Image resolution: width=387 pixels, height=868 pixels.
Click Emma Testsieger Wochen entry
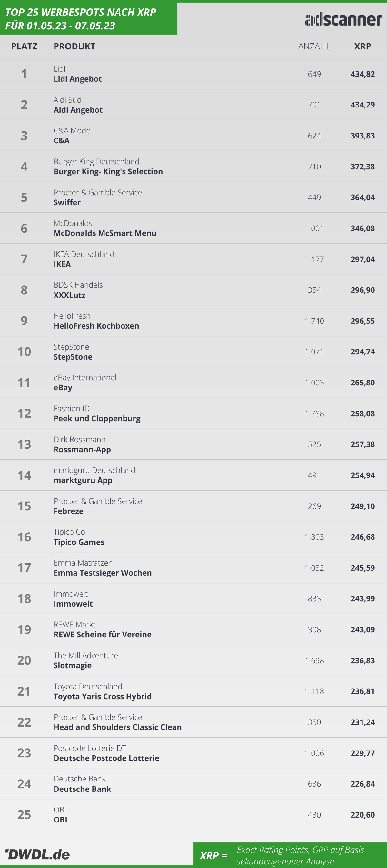click(x=102, y=573)
